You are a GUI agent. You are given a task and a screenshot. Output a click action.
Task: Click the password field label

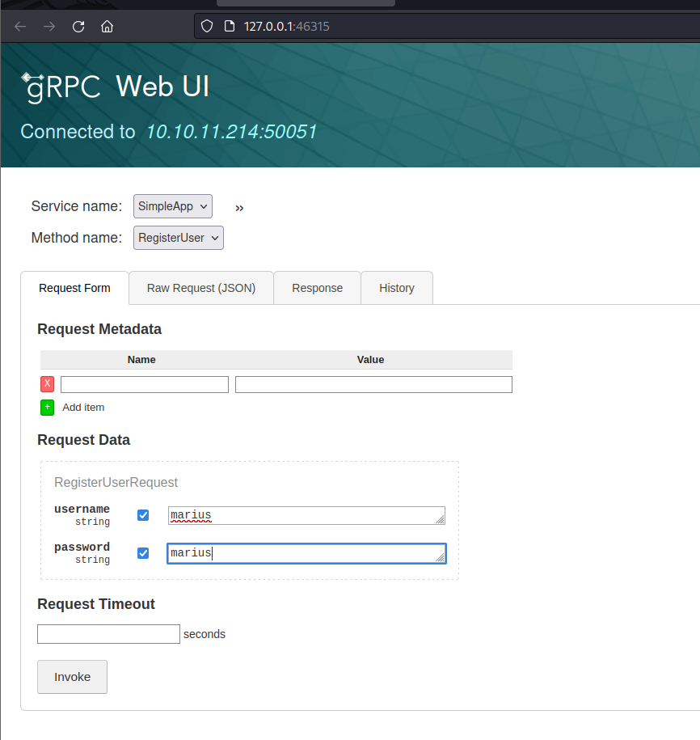tap(82, 547)
